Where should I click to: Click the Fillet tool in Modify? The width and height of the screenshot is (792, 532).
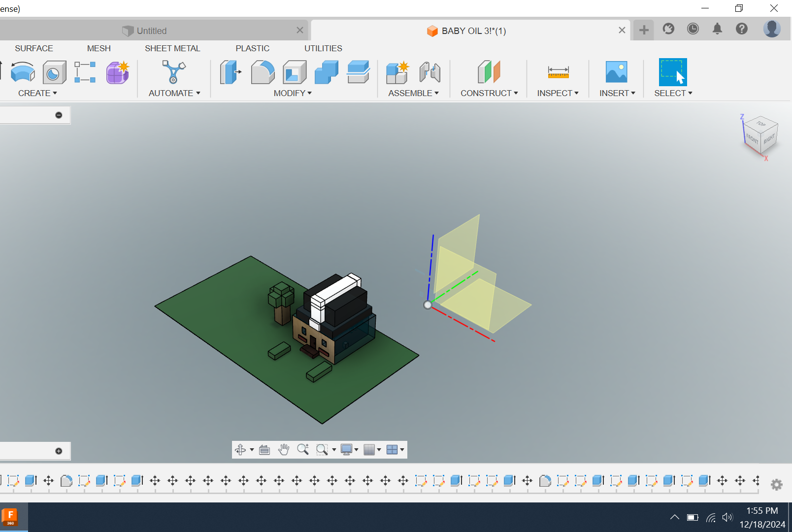263,72
